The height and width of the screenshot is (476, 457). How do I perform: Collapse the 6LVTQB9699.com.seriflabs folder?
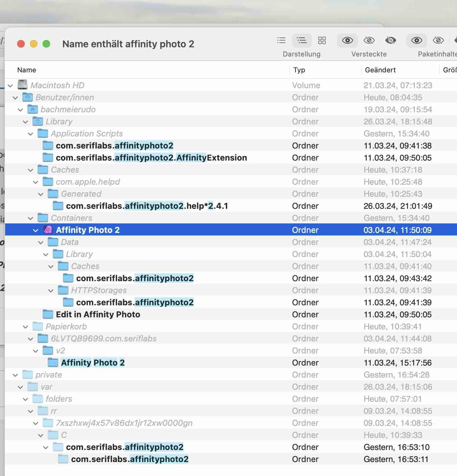pos(30,339)
